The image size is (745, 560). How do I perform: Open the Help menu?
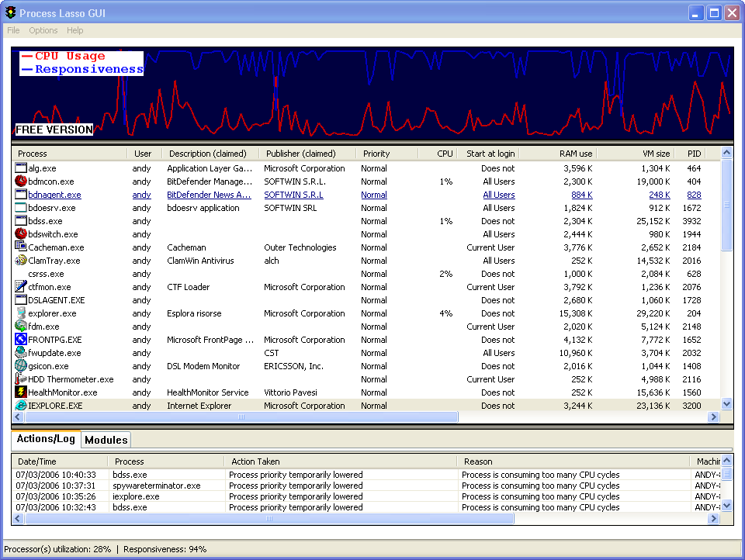coord(75,30)
